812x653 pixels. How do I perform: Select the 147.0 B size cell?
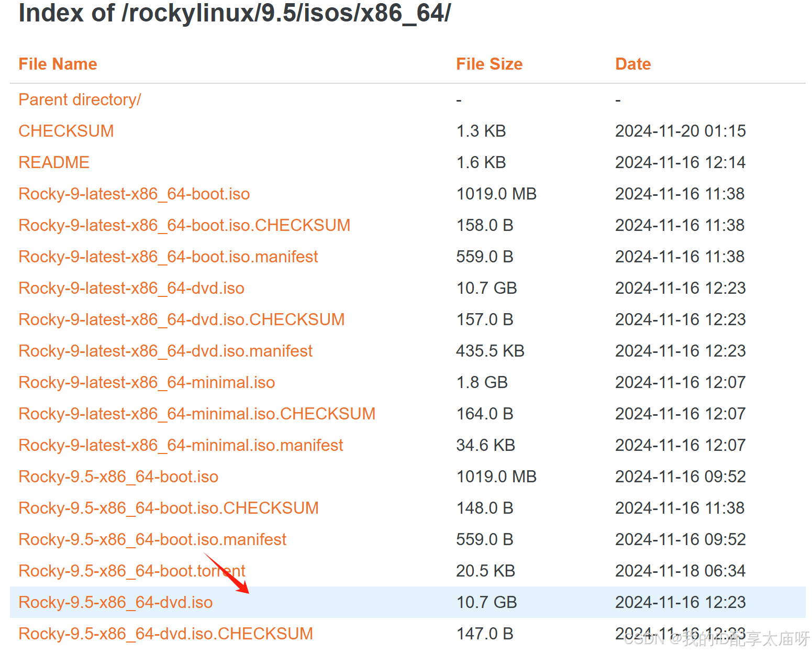[485, 634]
